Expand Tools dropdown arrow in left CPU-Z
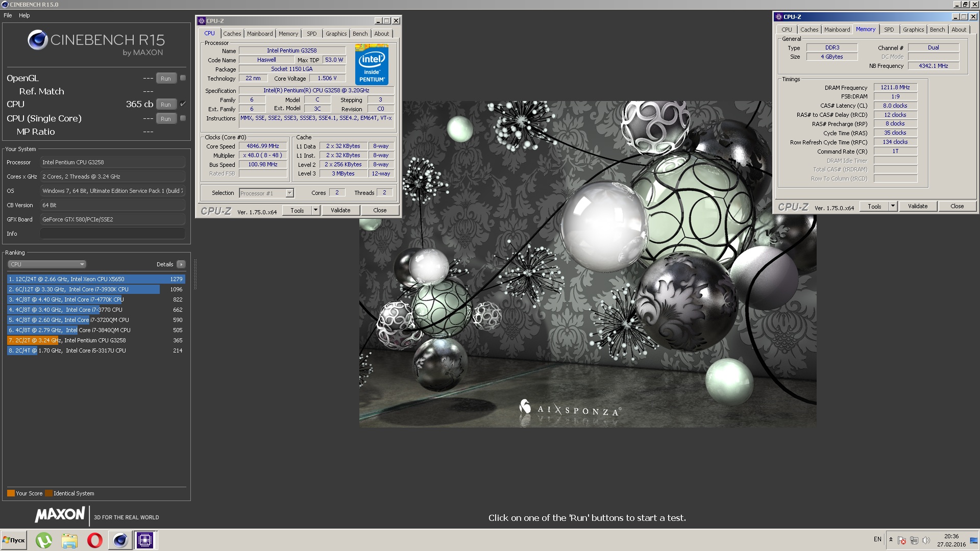Image resolution: width=980 pixels, height=551 pixels. point(315,210)
